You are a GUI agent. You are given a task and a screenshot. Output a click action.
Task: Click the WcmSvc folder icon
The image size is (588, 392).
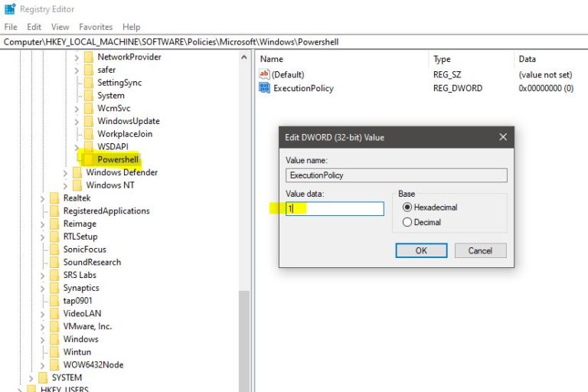(89, 109)
